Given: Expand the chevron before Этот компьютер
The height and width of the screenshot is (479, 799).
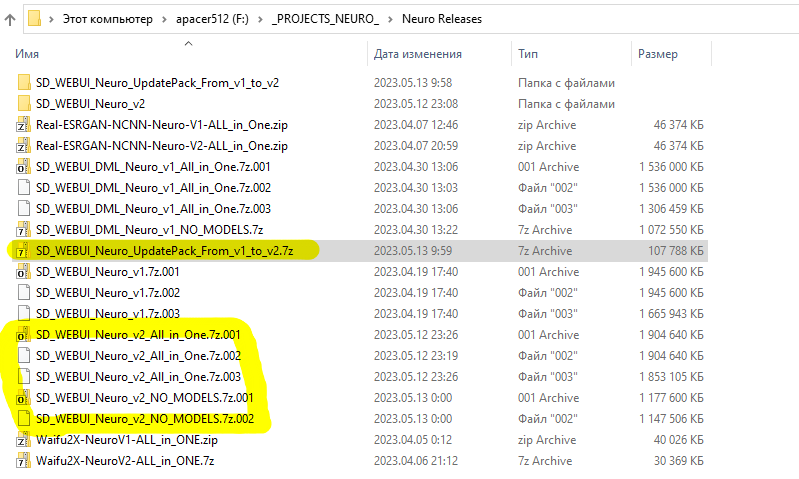Looking at the screenshot, I should click(x=51, y=19).
